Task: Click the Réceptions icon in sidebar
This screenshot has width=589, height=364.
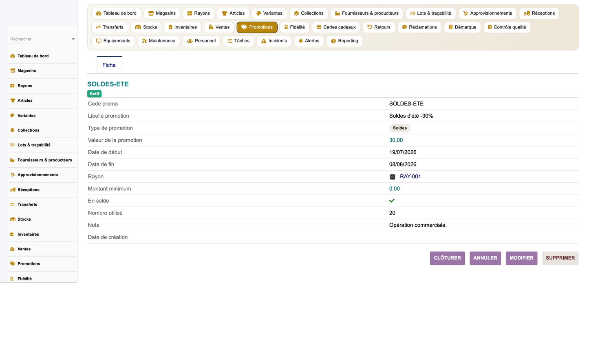Action: pyautogui.click(x=13, y=190)
